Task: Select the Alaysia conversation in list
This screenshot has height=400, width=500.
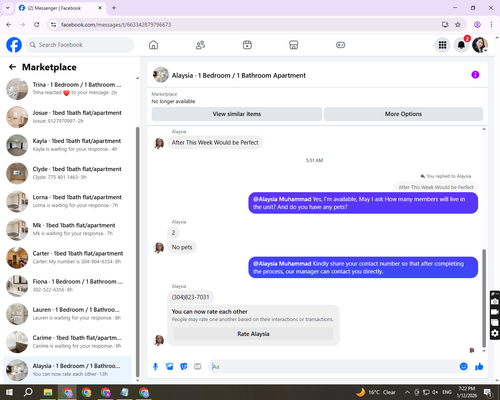Action: (x=68, y=370)
